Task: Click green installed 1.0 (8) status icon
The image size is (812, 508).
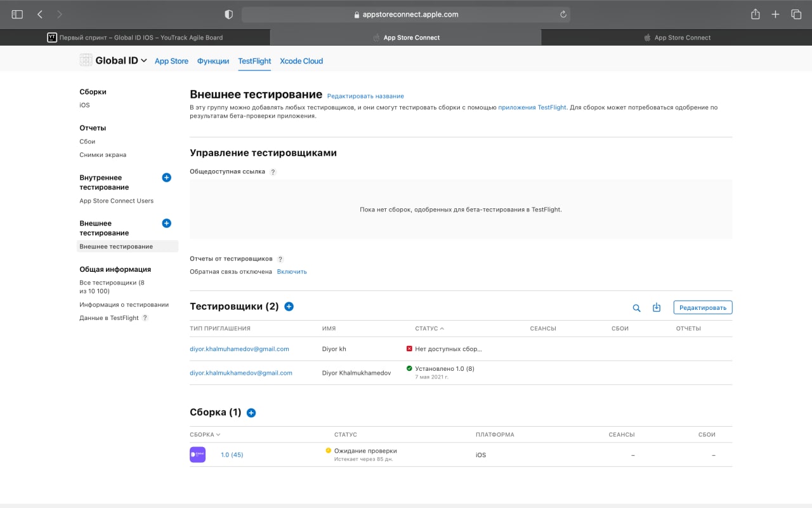Action: pos(409,368)
